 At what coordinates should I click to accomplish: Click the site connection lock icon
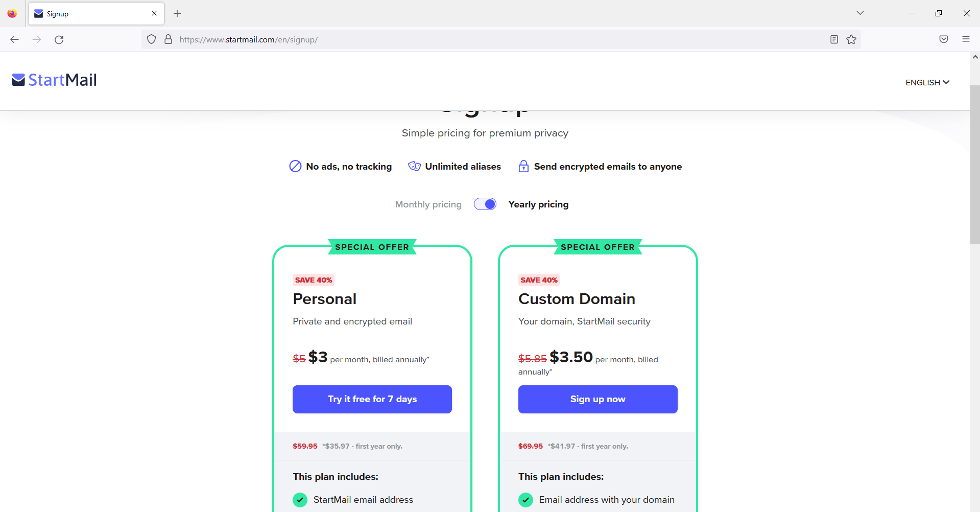pyautogui.click(x=169, y=39)
